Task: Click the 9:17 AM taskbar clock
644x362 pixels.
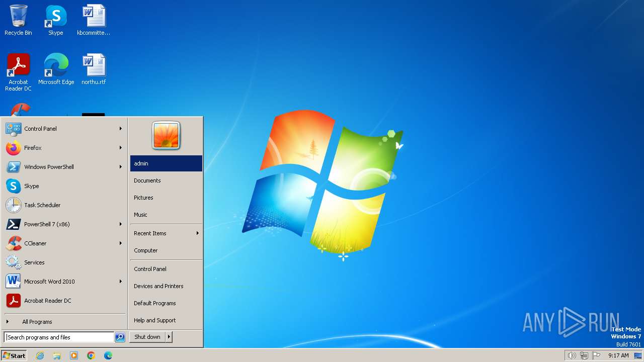Action: coord(618,355)
